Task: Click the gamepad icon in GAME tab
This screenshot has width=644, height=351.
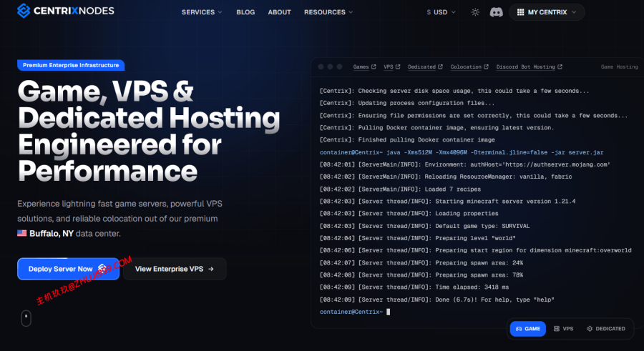Action: [519, 329]
